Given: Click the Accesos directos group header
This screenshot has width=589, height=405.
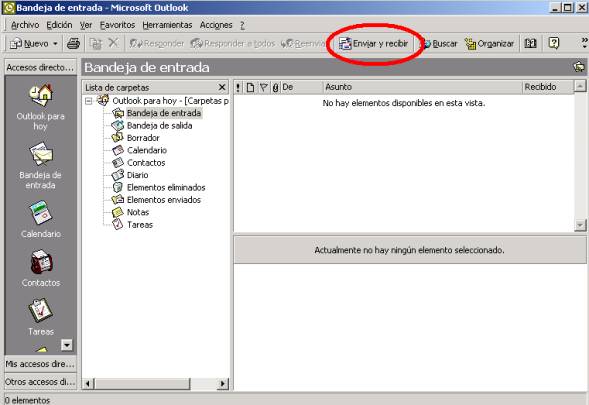Looking at the screenshot, I should point(40,67).
